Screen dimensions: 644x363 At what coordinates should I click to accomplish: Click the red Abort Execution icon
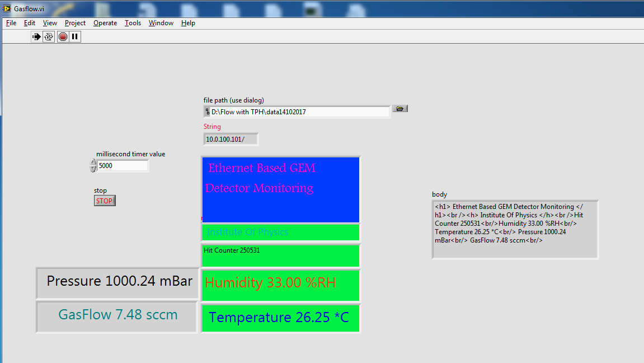click(63, 37)
